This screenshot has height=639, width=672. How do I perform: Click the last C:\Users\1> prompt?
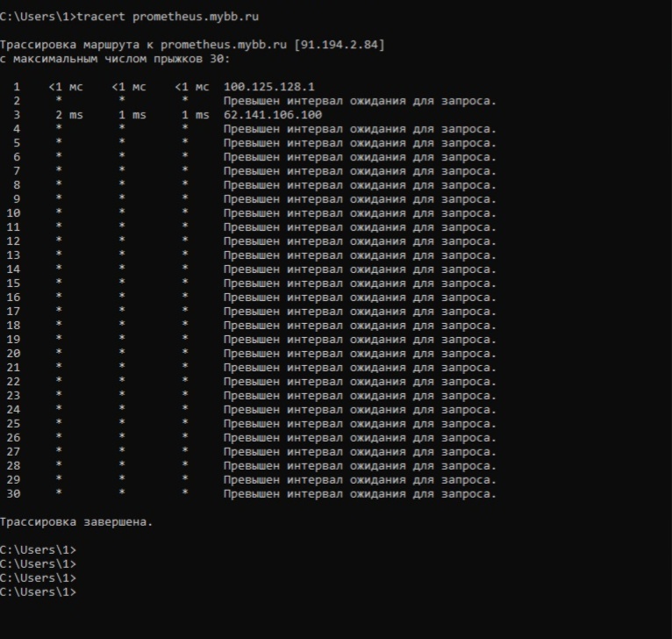click(38, 592)
